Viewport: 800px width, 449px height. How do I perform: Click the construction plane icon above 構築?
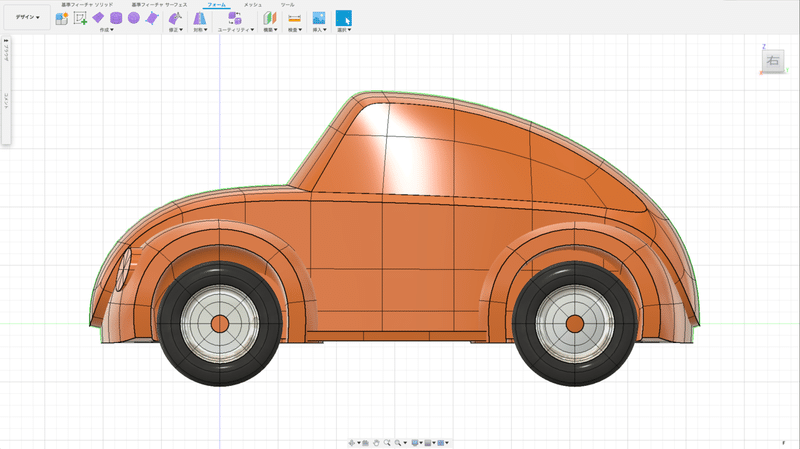coord(269,18)
